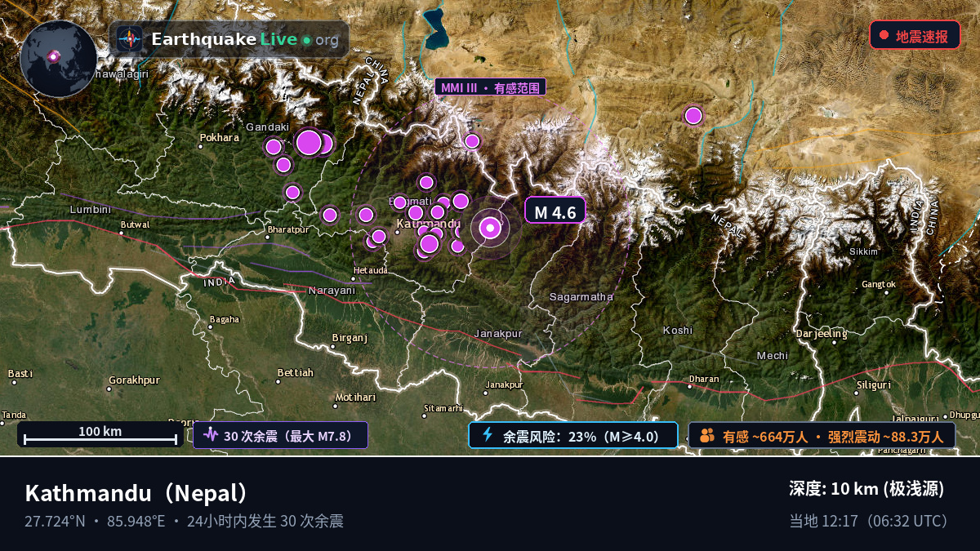
Task: Click the 余震风险 23% badge
Action: pyautogui.click(x=573, y=435)
